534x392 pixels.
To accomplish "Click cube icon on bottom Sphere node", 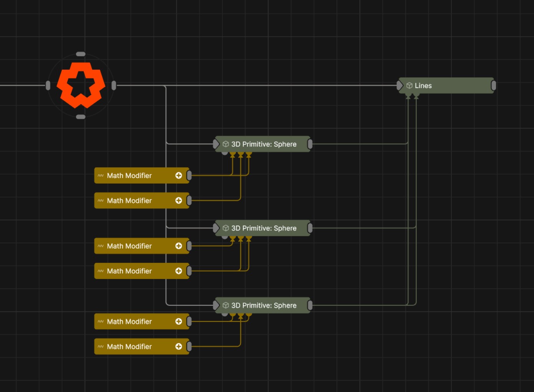I will [x=226, y=306].
